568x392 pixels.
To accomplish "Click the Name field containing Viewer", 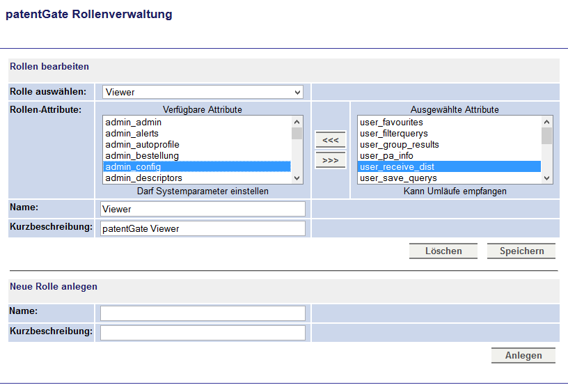I will click(x=203, y=209).
